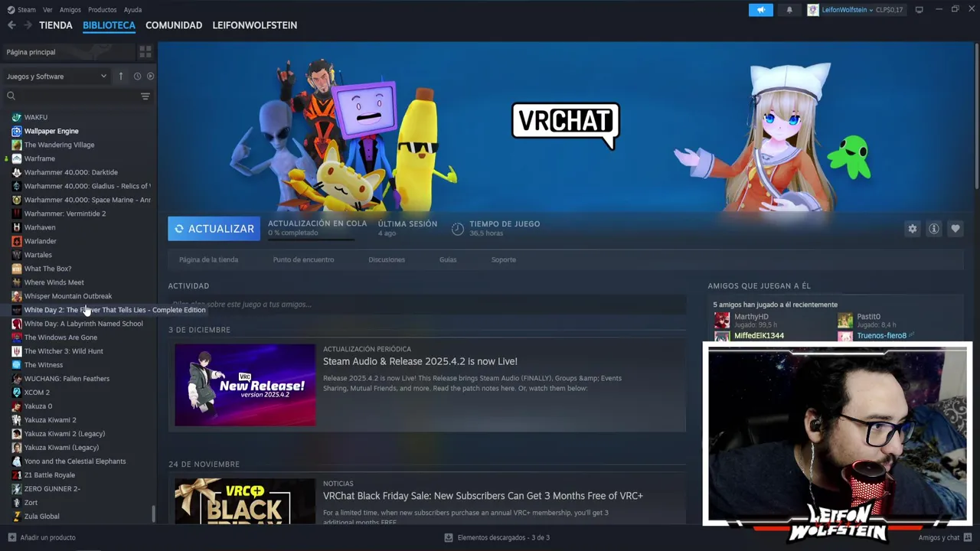Image resolution: width=980 pixels, height=551 pixels.
Task: Open advanced filter options icon
Action: coord(145,96)
